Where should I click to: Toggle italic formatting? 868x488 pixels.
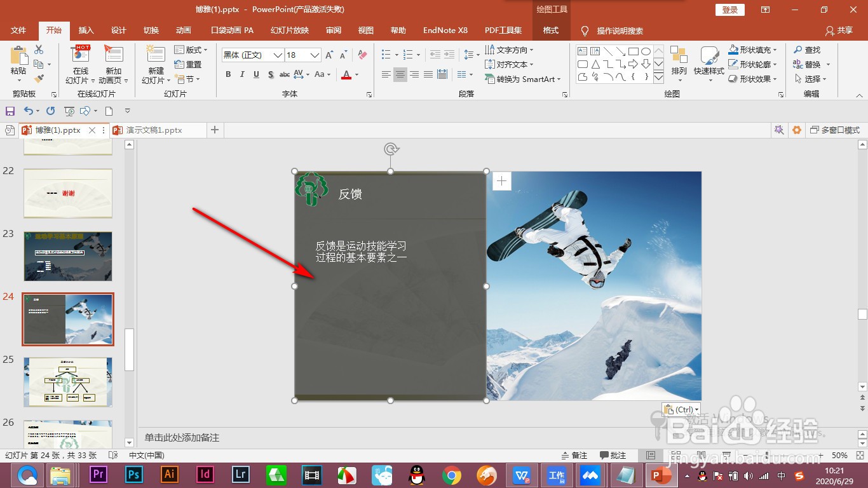[242, 74]
